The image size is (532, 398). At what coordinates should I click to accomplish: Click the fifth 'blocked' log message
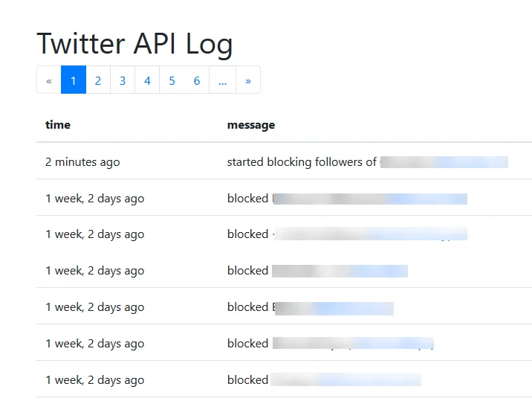[247, 344]
